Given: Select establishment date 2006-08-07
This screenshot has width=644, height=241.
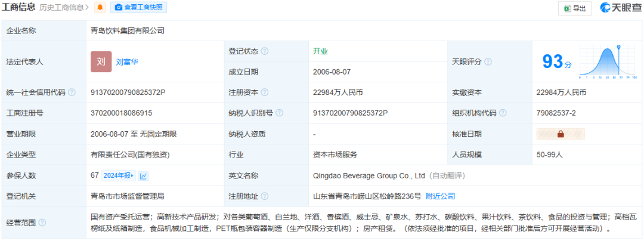Looking at the screenshot, I should click(x=332, y=72).
